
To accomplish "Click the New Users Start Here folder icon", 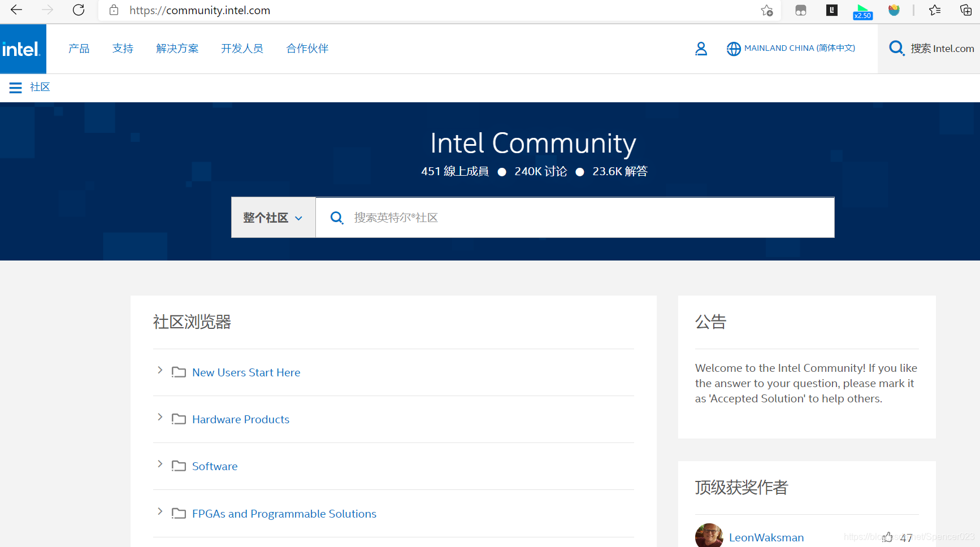I will coord(179,372).
